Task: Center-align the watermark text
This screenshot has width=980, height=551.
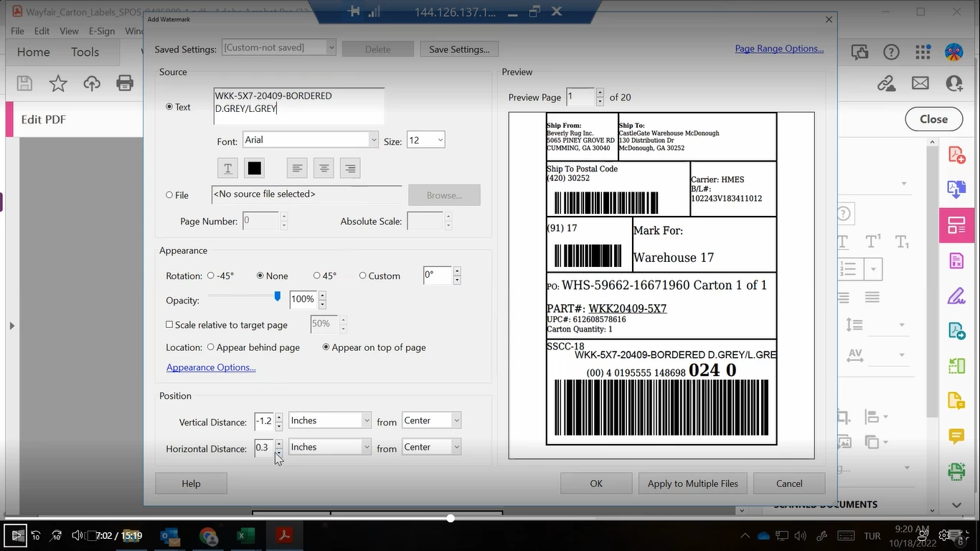Action: tap(324, 168)
